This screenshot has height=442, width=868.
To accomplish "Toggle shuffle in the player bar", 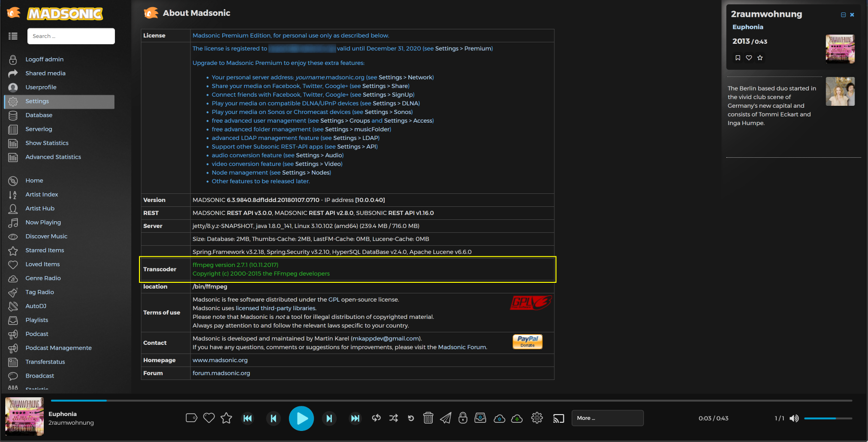I will pyautogui.click(x=393, y=418).
